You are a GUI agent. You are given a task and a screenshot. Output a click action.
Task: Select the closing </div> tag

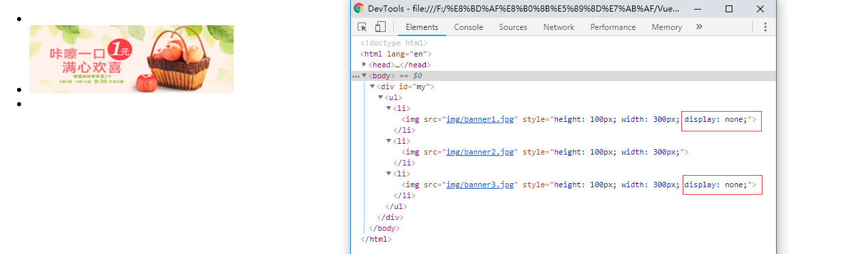pos(390,217)
